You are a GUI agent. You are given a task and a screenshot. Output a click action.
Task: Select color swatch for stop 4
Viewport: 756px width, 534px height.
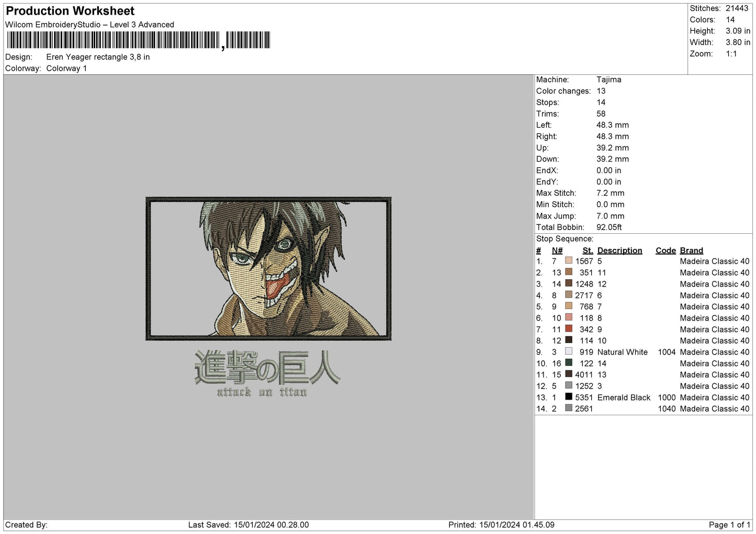tap(569, 295)
